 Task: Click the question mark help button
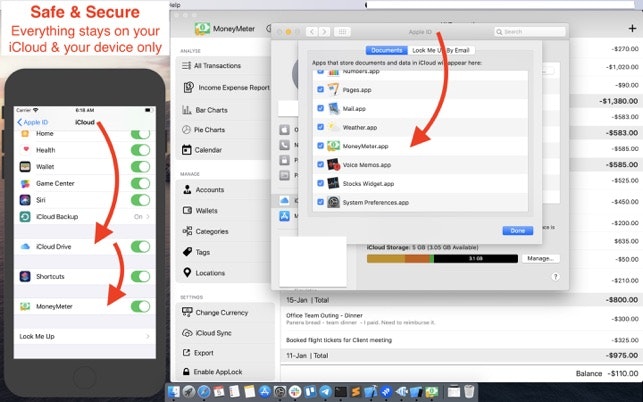pyautogui.click(x=555, y=276)
